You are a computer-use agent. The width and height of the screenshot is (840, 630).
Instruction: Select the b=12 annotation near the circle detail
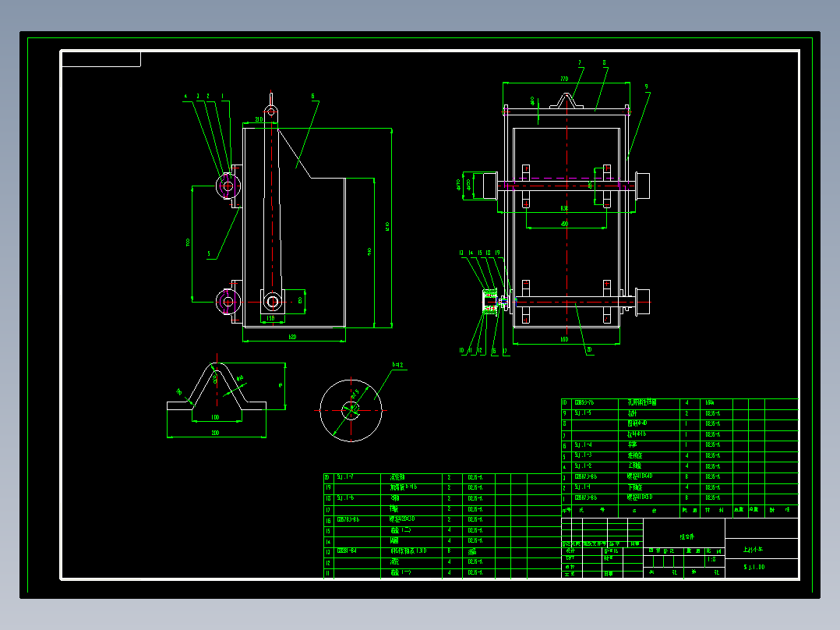[x=397, y=365]
